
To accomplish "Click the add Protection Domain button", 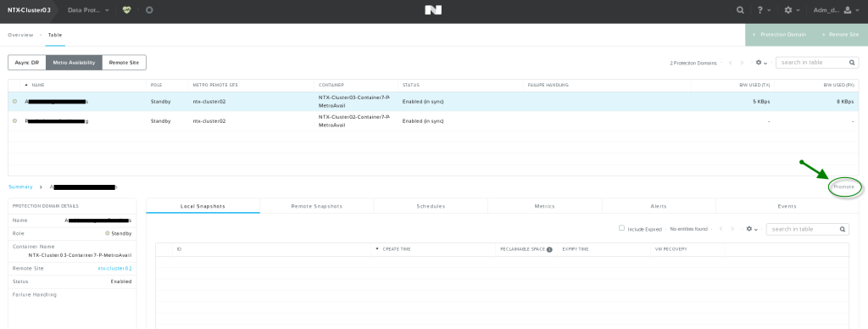I will point(780,34).
